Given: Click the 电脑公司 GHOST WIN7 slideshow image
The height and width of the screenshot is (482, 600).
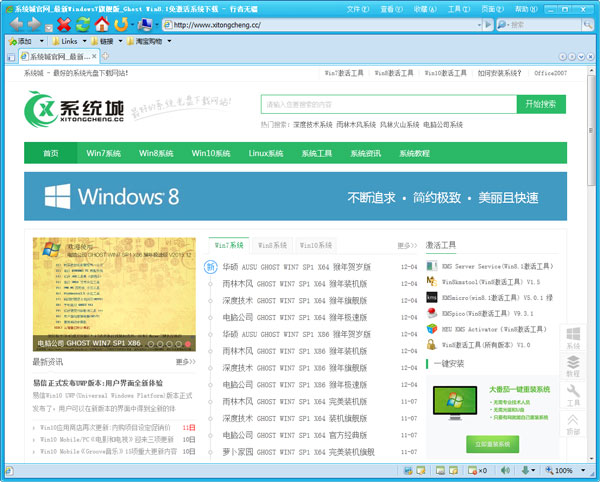Looking at the screenshot, I should coord(114,294).
